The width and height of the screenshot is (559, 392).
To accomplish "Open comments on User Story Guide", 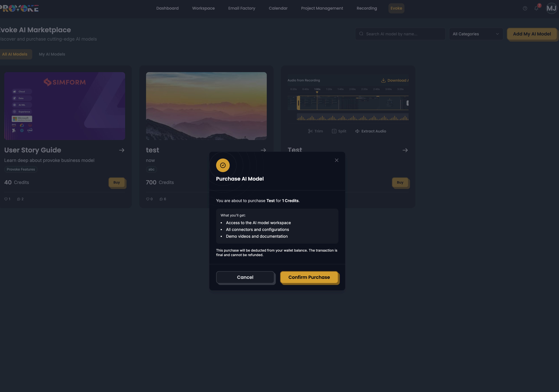I will point(19,199).
